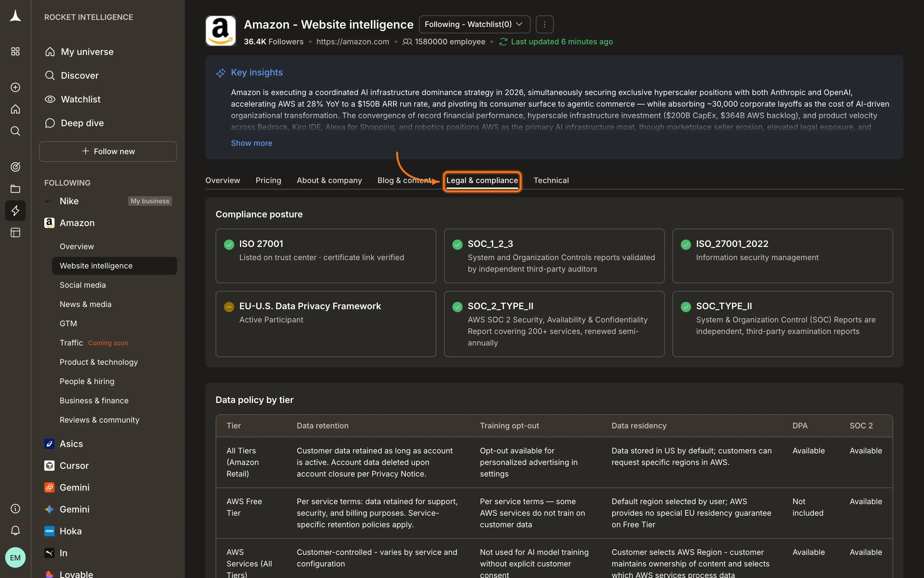Image resolution: width=924 pixels, height=578 pixels.
Task: Open Social media section
Action: point(83,285)
